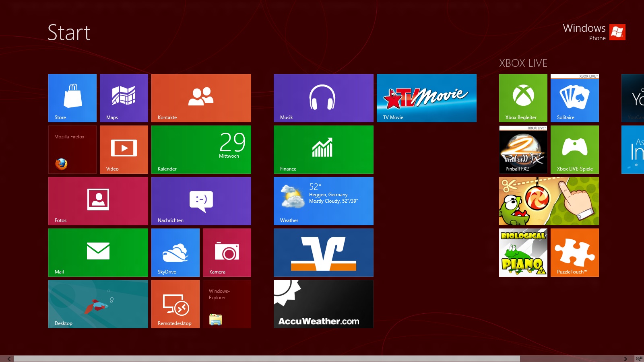Click the XBOX LIVE group heading

pos(523,63)
